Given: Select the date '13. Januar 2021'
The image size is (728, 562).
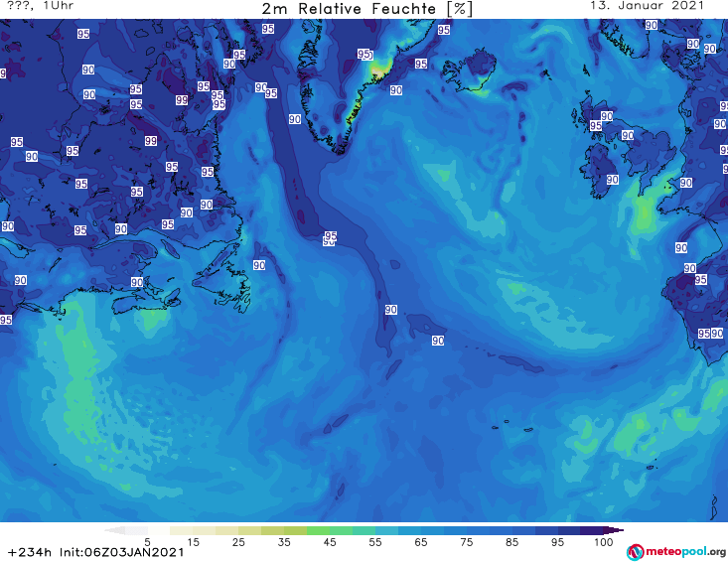Looking at the screenshot, I should pos(647,6).
